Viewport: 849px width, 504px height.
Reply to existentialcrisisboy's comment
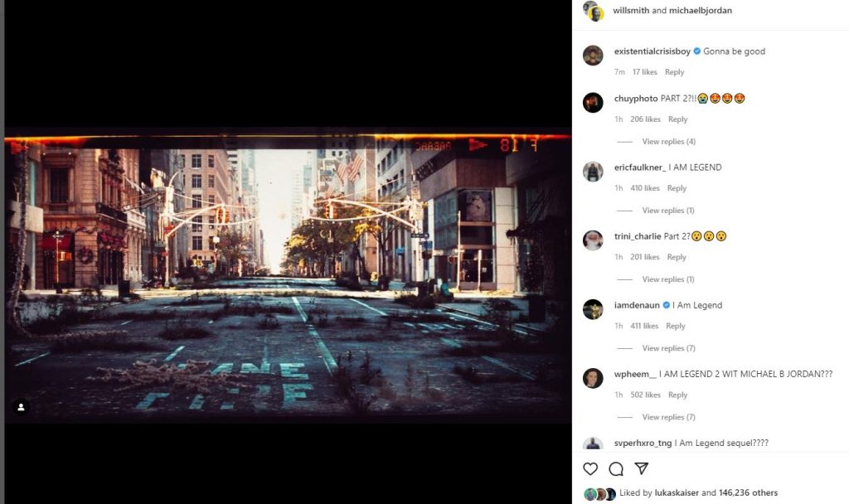[x=675, y=72]
